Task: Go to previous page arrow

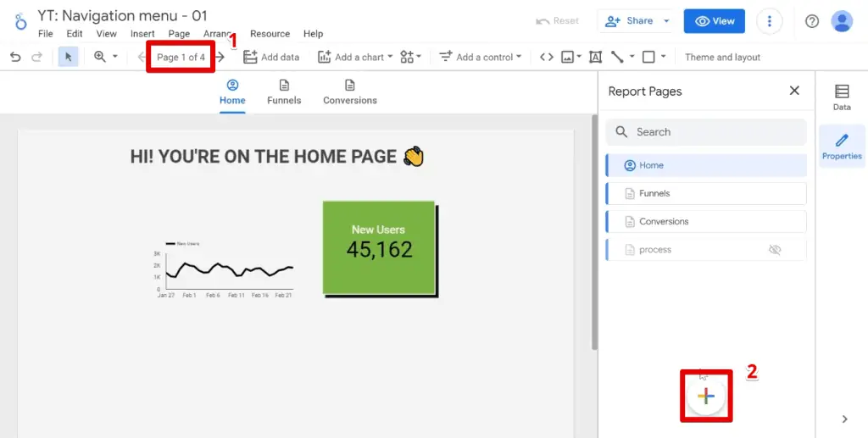Action: pyautogui.click(x=142, y=57)
